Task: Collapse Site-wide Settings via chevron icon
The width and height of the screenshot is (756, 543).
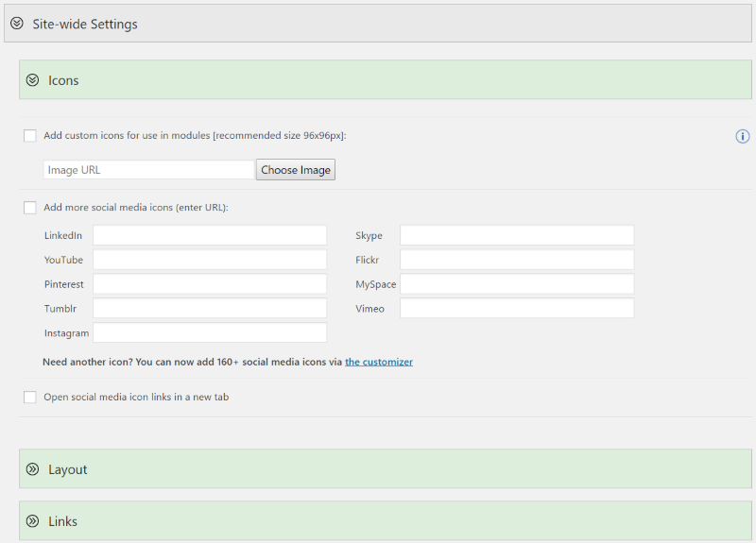Action: point(17,23)
